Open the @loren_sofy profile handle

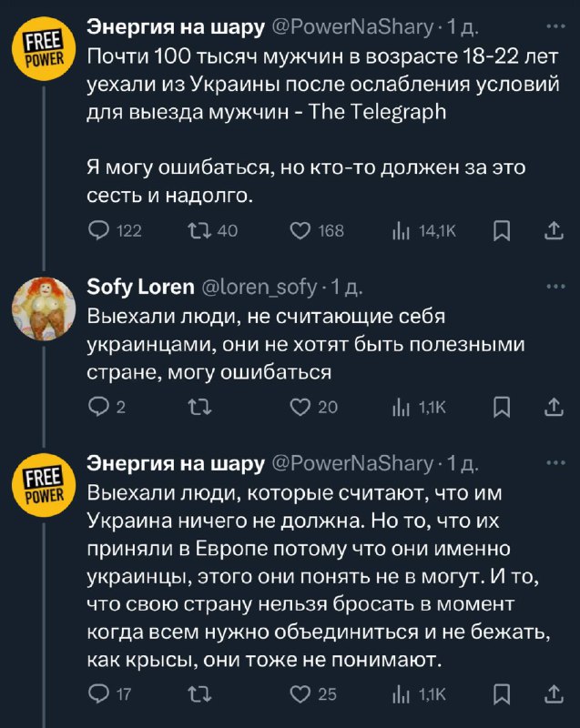coord(258,288)
